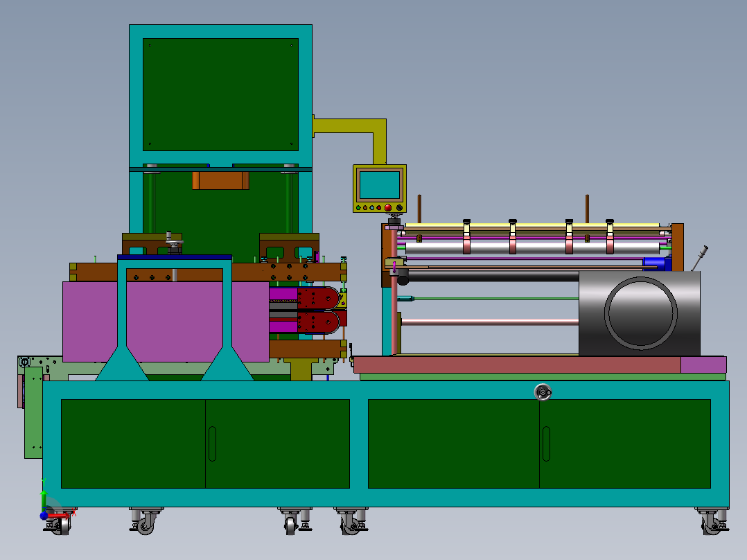
Task: Select the upper dark red rounded clamp
Action: point(318,298)
